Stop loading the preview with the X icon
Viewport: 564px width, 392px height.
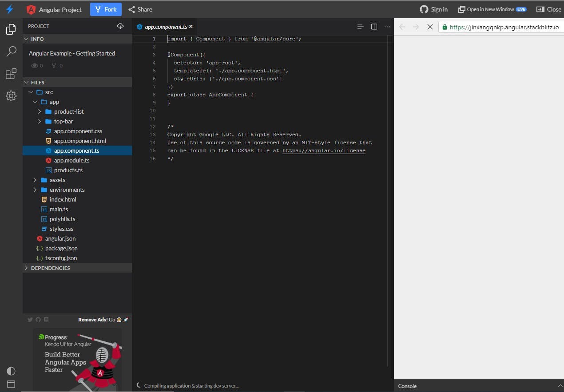click(x=429, y=27)
